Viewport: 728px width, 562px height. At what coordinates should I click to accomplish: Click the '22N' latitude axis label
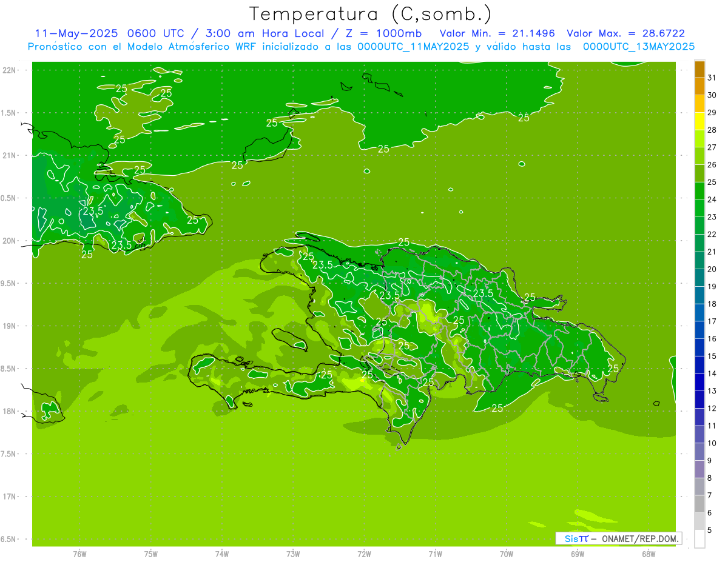coord(9,70)
